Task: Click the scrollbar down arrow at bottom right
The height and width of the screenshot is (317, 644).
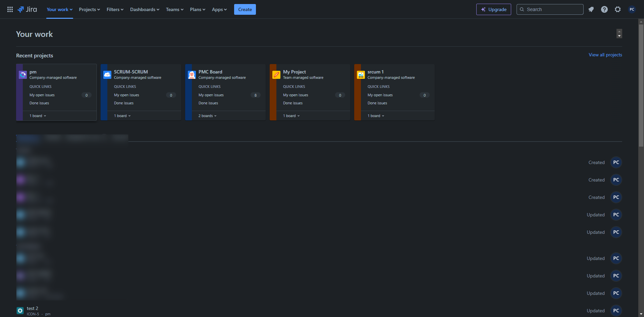Action: point(641,314)
